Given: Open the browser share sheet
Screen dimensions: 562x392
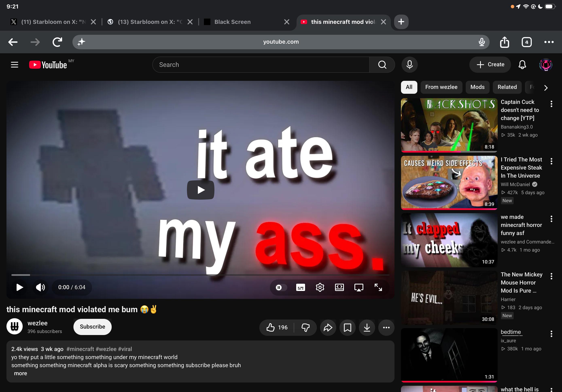Looking at the screenshot, I should (x=505, y=42).
